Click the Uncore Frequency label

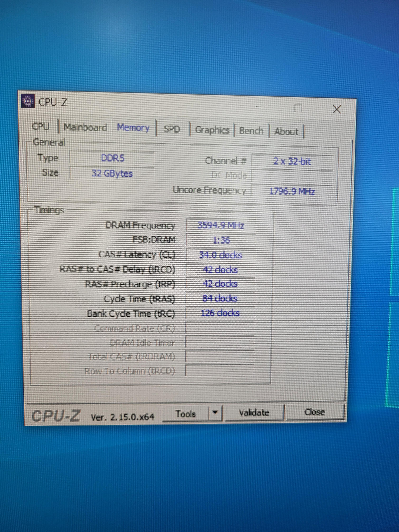210,190
